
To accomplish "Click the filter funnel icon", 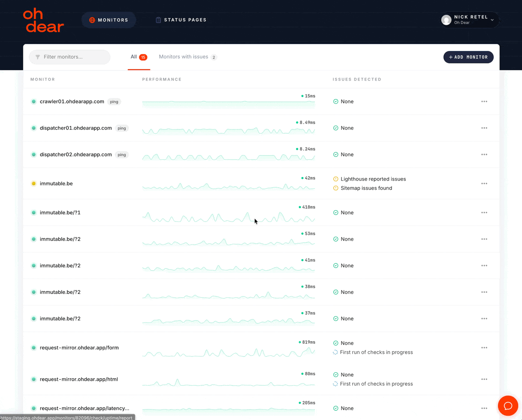I will [38, 57].
